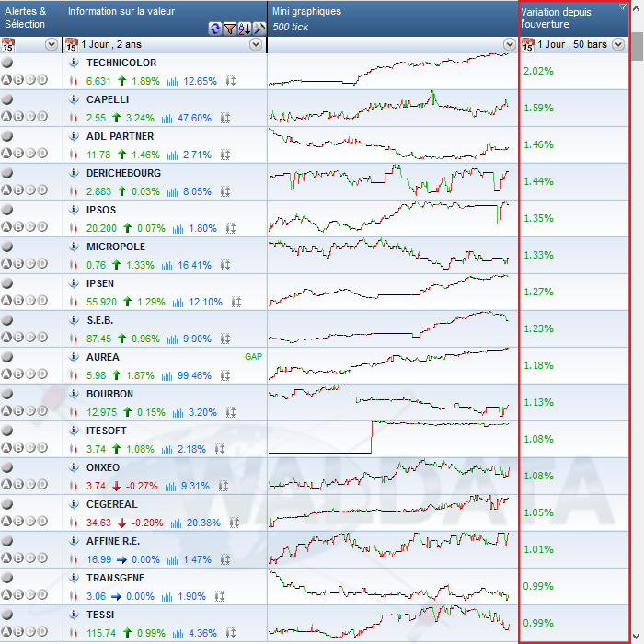The image size is (644, 644).
Task: Toggle the alert circle for CAPELLI
Action: click(7, 99)
